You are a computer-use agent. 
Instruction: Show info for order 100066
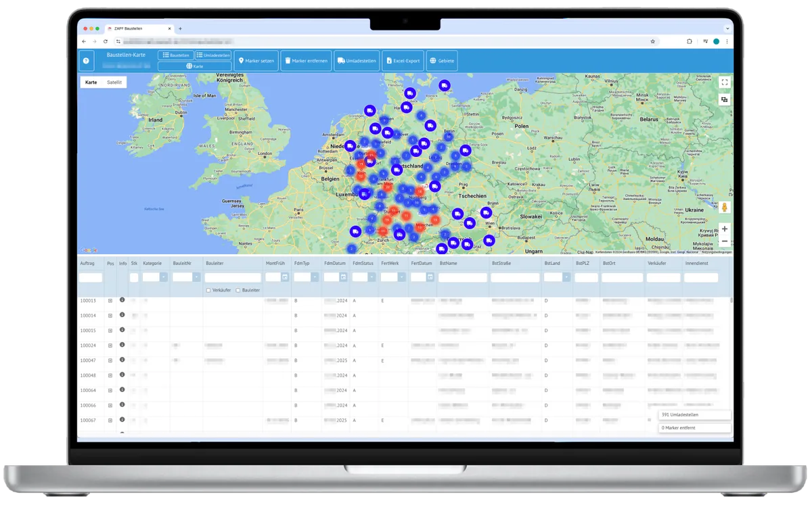tap(122, 405)
